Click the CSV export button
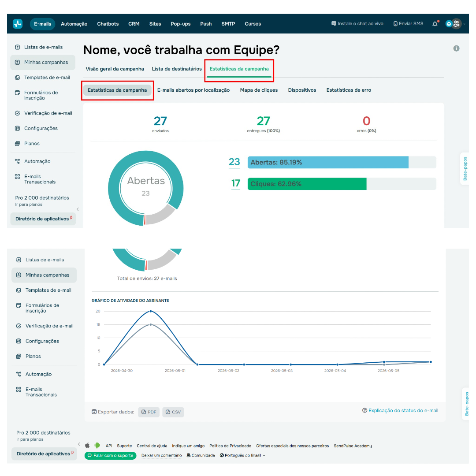This screenshot has width=476, height=476. click(173, 412)
